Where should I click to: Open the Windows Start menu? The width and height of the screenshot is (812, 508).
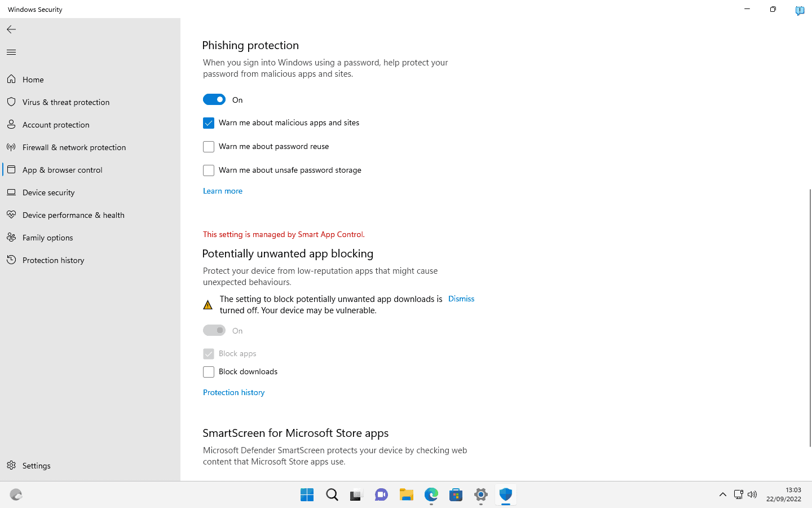click(307, 495)
